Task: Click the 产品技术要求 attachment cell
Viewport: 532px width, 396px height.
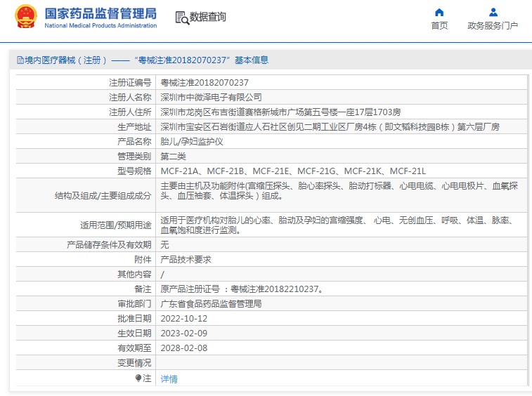Action: tap(186, 259)
